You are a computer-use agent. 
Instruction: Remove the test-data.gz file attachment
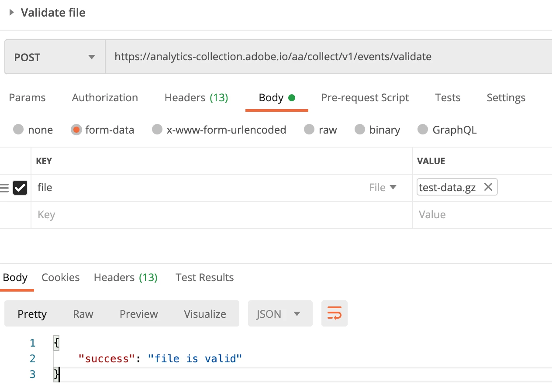(488, 187)
